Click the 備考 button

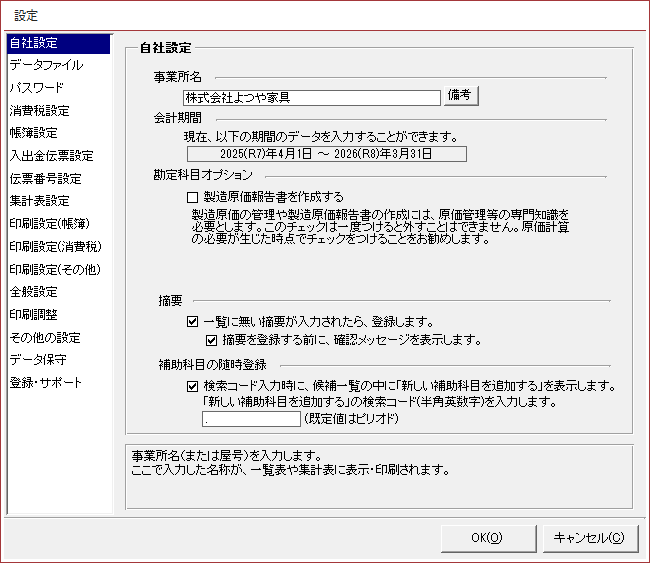coord(461,96)
